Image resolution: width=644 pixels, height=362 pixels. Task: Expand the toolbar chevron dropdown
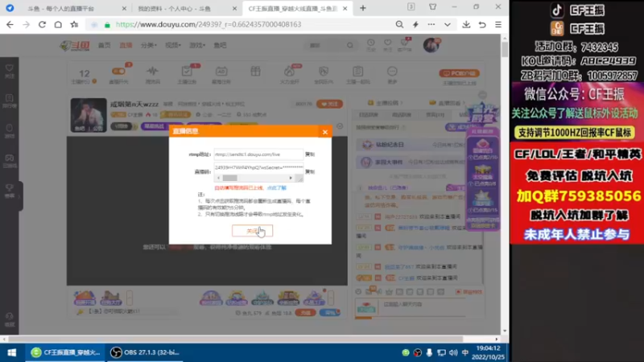tap(448, 25)
